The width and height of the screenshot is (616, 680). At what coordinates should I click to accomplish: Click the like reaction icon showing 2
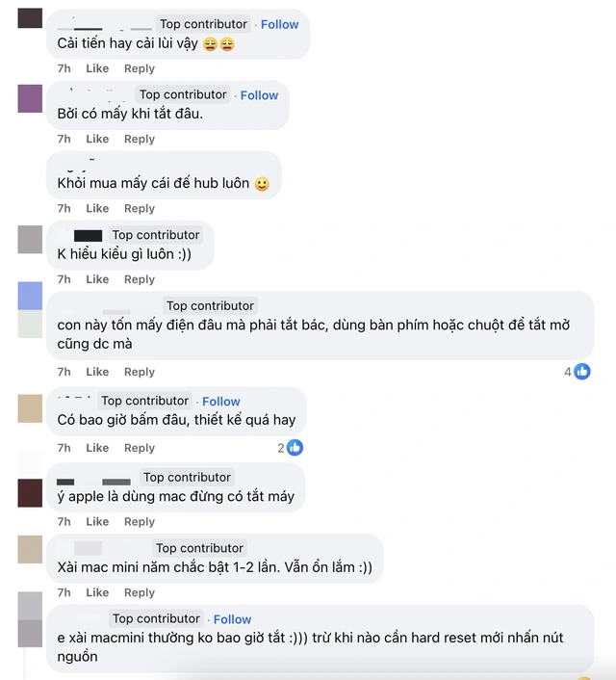point(295,448)
